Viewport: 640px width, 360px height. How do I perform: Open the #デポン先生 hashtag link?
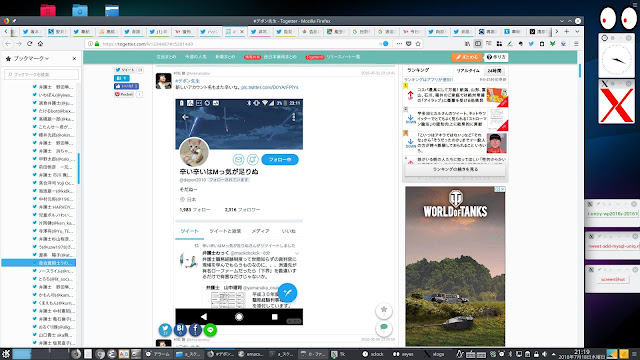188,81
